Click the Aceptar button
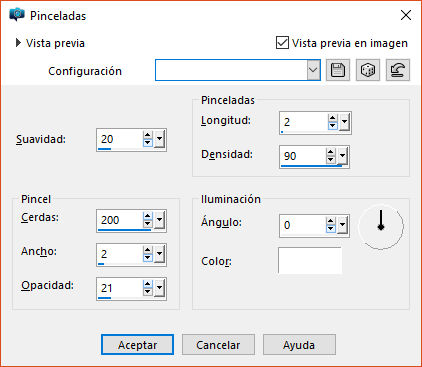The height and width of the screenshot is (367, 422). (x=137, y=345)
